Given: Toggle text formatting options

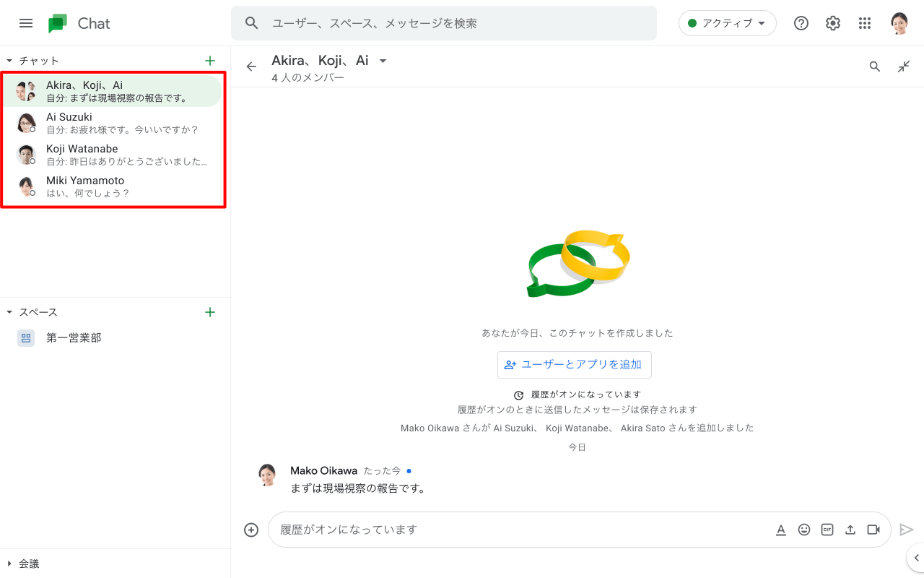Looking at the screenshot, I should (781, 530).
